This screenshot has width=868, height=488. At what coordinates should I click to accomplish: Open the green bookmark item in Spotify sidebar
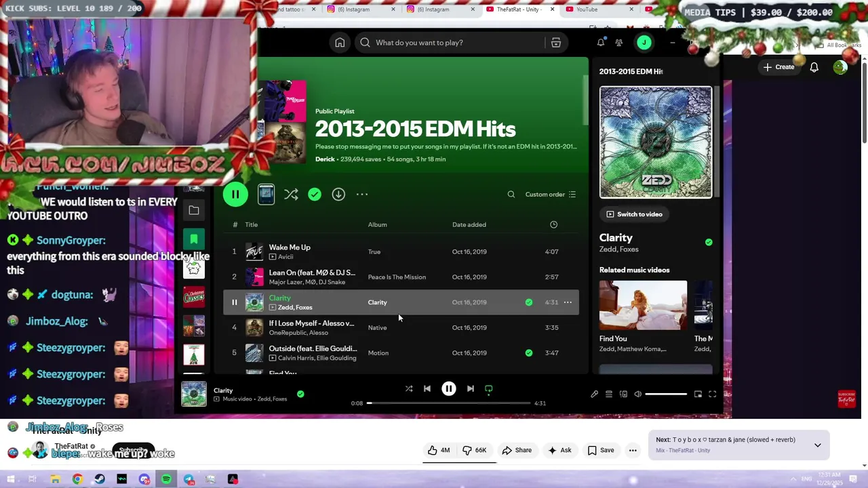pos(194,239)
